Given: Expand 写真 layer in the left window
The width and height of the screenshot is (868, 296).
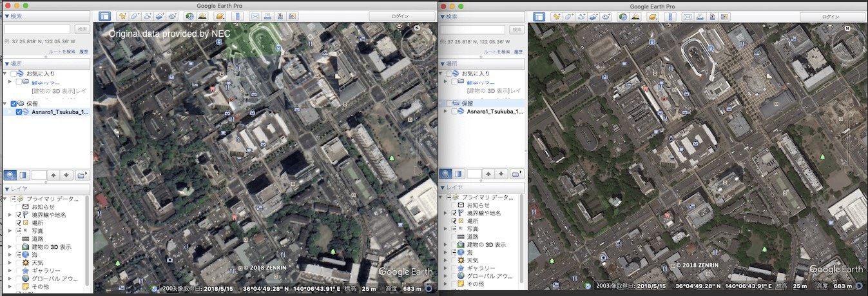Looking at the screenshot, I should [x=10, y=230].
